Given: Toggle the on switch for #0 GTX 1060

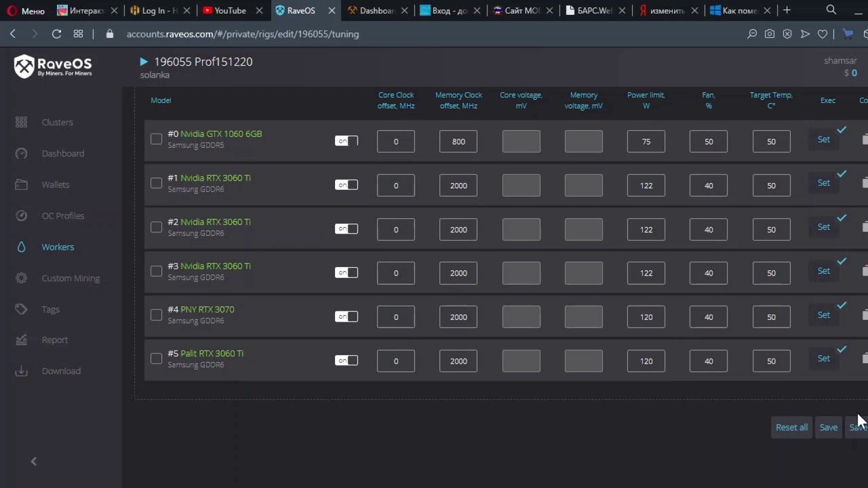Looking at the screenshot, I should (347, 141).
